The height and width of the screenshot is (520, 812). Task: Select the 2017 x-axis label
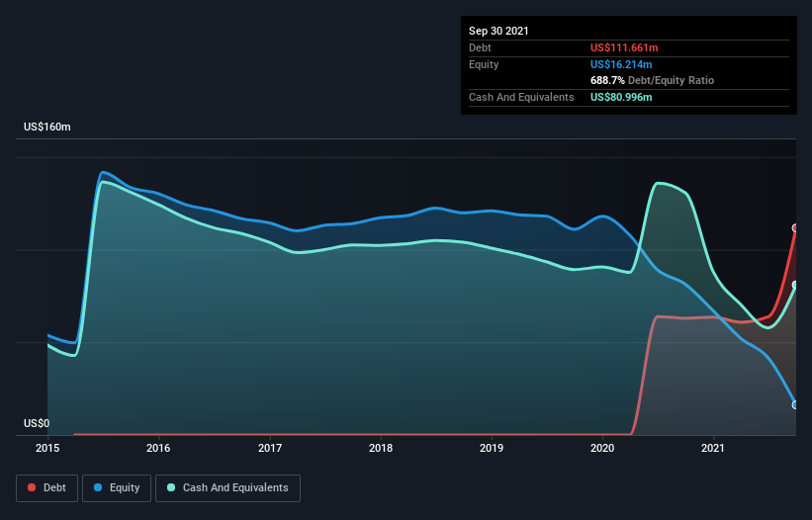pyautogui.click(x=270, y=448)
